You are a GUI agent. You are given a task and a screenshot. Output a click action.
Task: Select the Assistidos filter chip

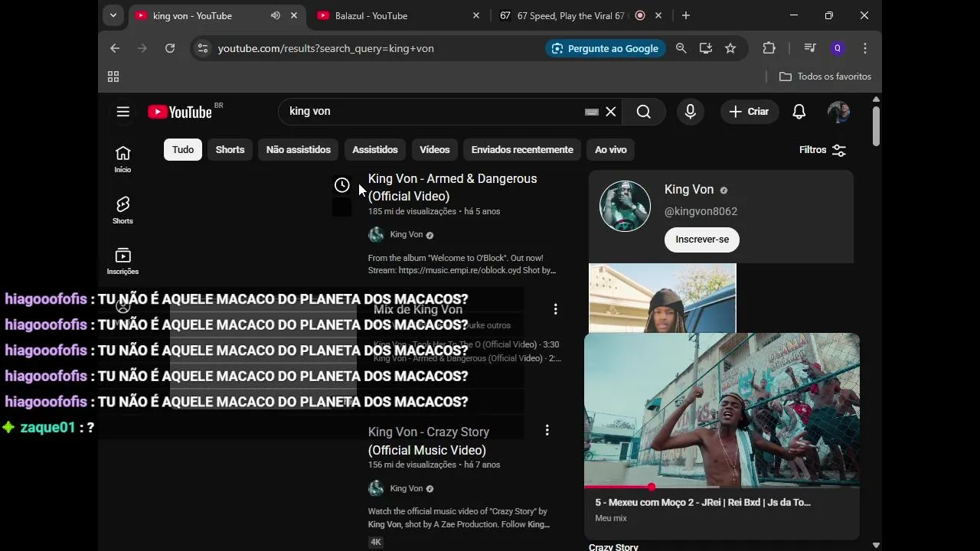point(375,150)
